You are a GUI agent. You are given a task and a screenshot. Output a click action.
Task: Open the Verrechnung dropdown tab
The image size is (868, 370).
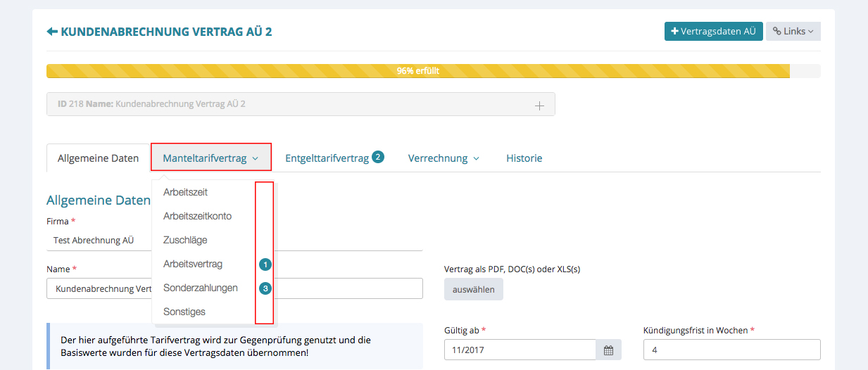coord(443,158)
